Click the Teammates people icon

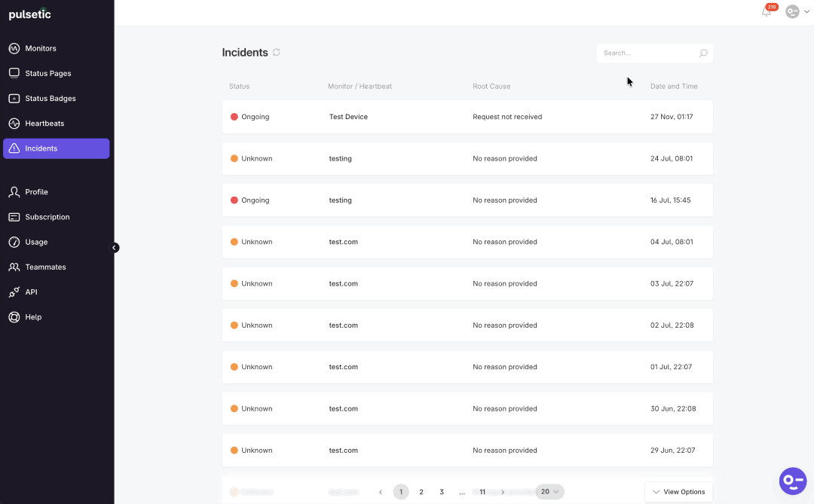click(14, 267)
